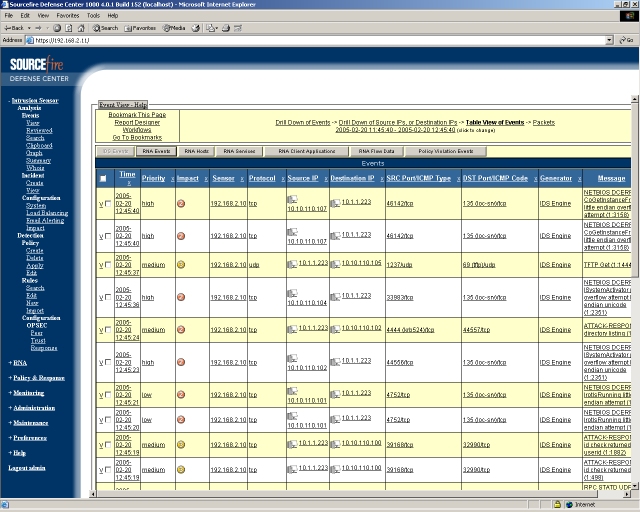Click host icon beside source 10.10.110.104

coord(292,293)
